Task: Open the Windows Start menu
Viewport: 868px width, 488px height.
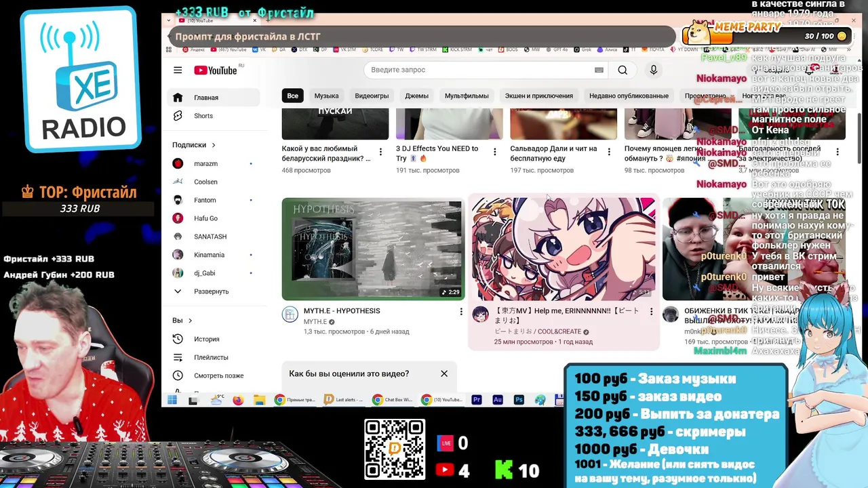Action: (172, 400)
